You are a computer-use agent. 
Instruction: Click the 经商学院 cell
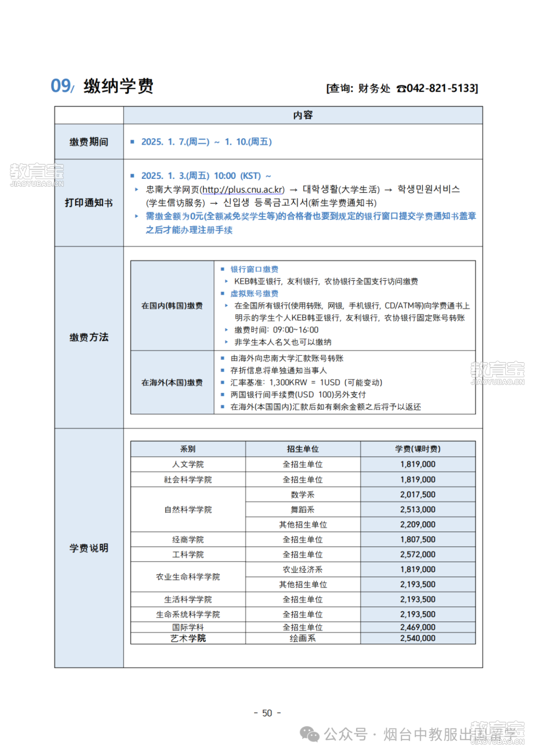(x=188, y=540)
